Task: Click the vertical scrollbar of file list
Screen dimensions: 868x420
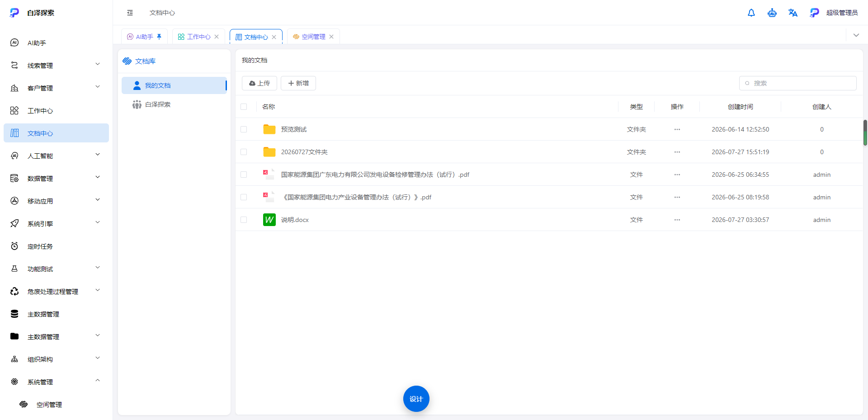Action: coord(865,133)
